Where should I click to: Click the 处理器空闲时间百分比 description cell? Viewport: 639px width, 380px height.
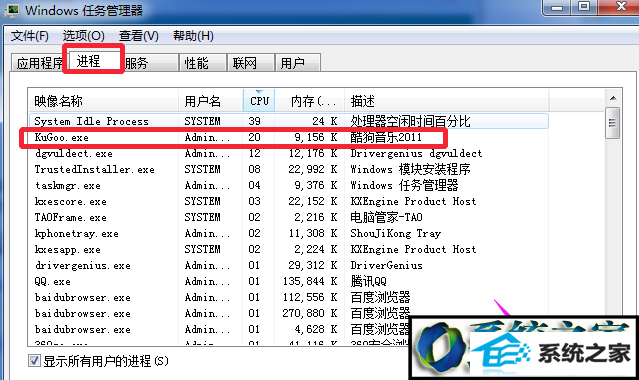tap(410, 121)
